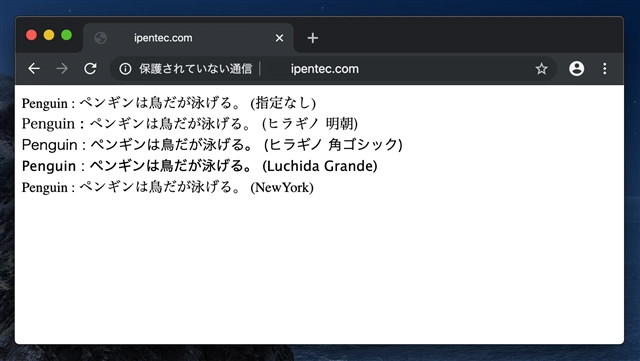Click the text line ending with (ヒラギノ 角ゴシック)
The height and width of the screenshot is (361, 640).
pyautogui.click(x=212, y=145)
